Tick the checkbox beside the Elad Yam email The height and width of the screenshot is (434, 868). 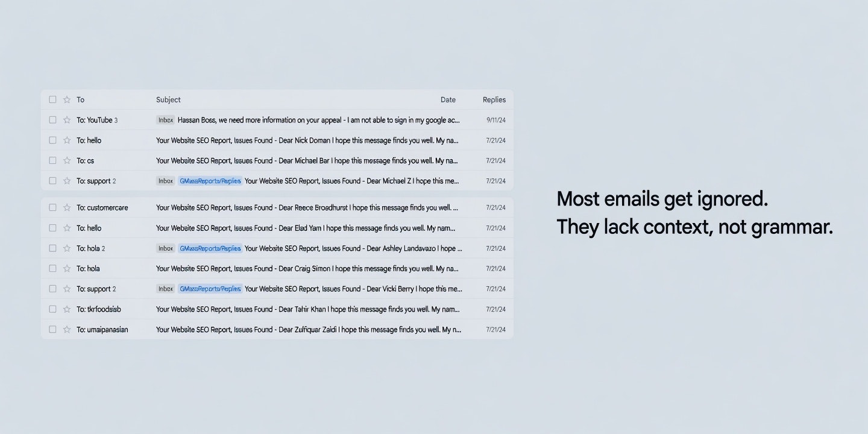(52, 228)
